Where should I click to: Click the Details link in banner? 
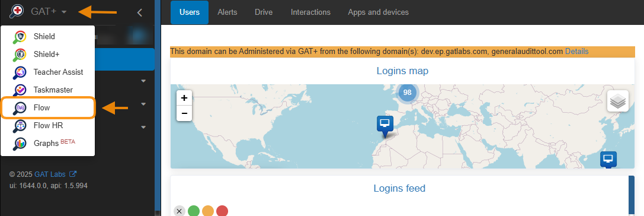pyautogui.click(x=576, y=52)
